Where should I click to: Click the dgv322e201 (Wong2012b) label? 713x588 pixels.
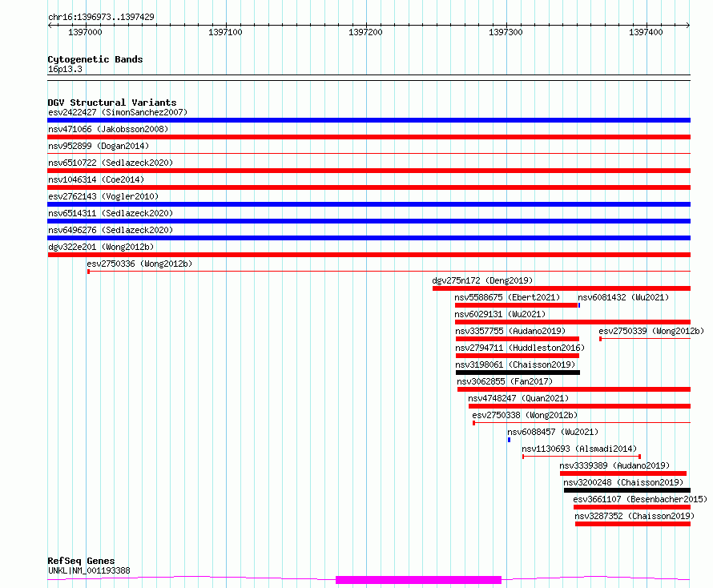(101, 247)
